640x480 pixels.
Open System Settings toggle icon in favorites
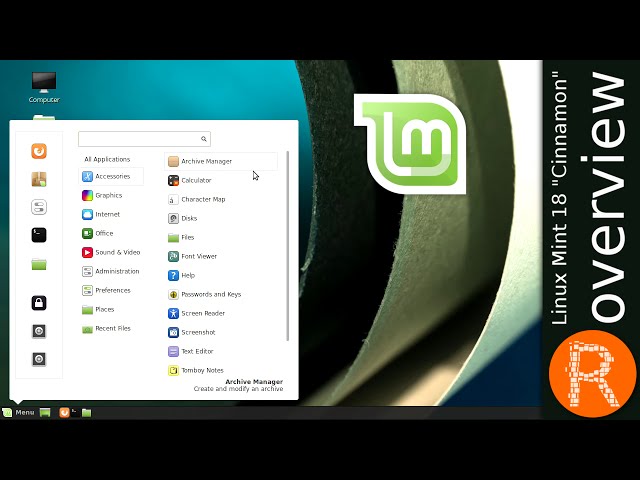pos(39,207)
